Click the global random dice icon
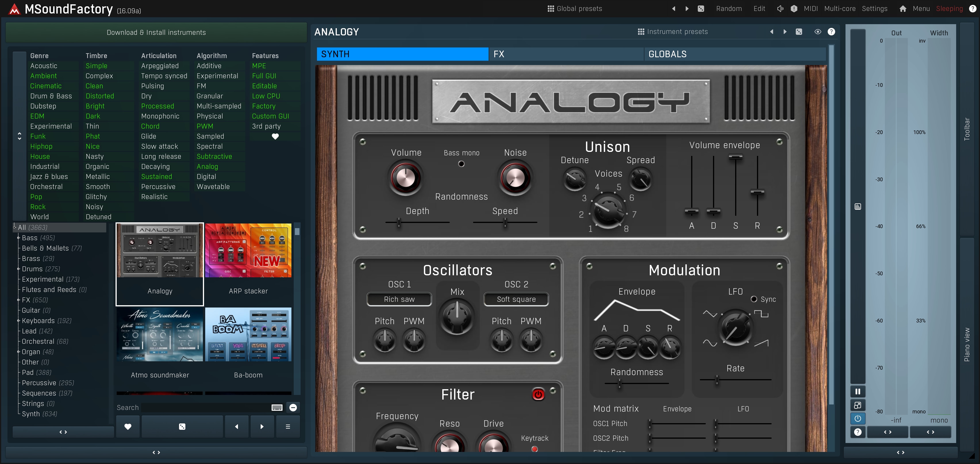This screenshot has height=464, width=980. pyautogui.click(x=701, y=9)
